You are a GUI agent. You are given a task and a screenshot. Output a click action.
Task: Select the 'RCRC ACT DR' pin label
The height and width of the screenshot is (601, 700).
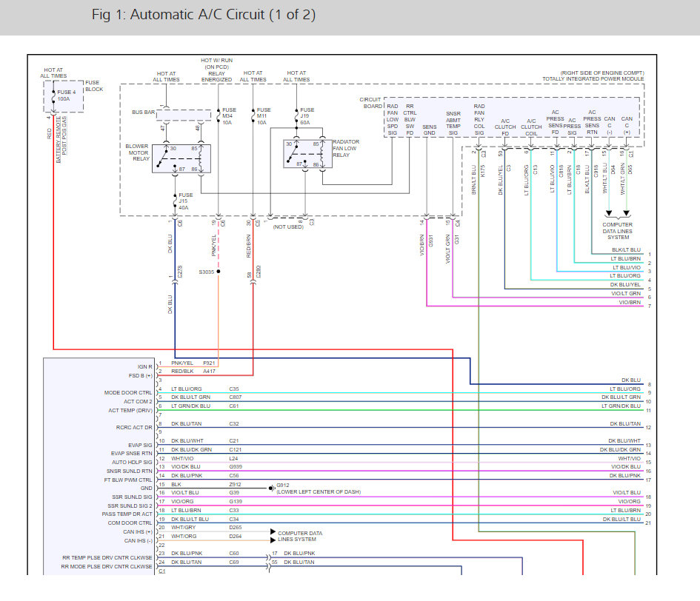134,428
